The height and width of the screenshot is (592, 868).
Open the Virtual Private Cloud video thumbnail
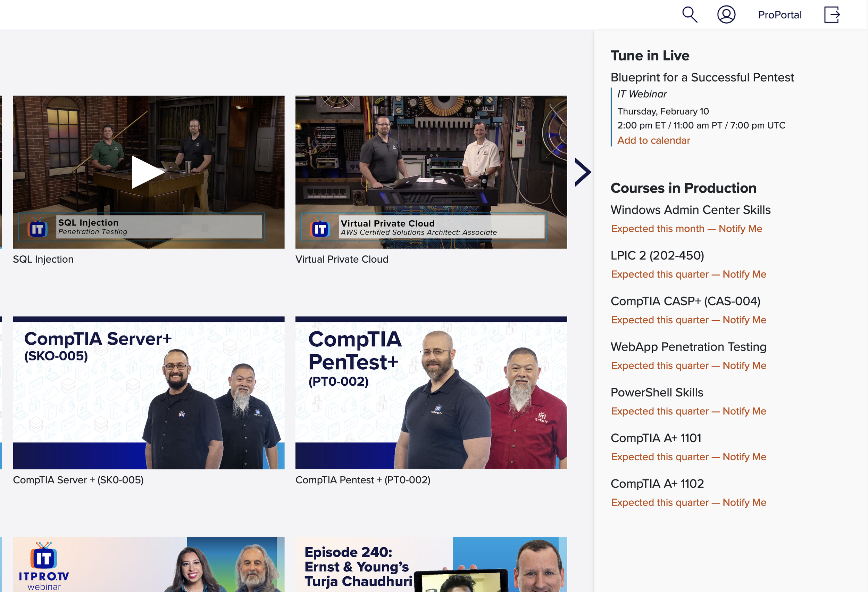(x=431, y=172)
